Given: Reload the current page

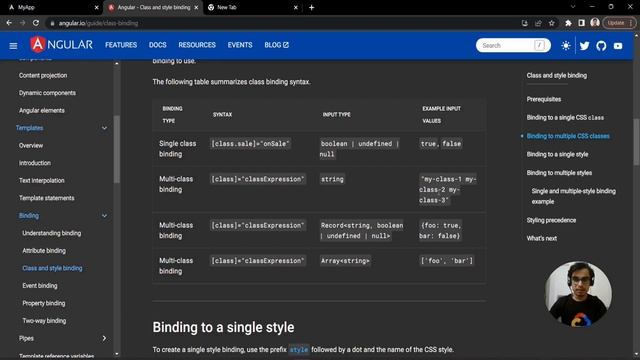Looking at the screenshot, I should [x=36, y=23].
